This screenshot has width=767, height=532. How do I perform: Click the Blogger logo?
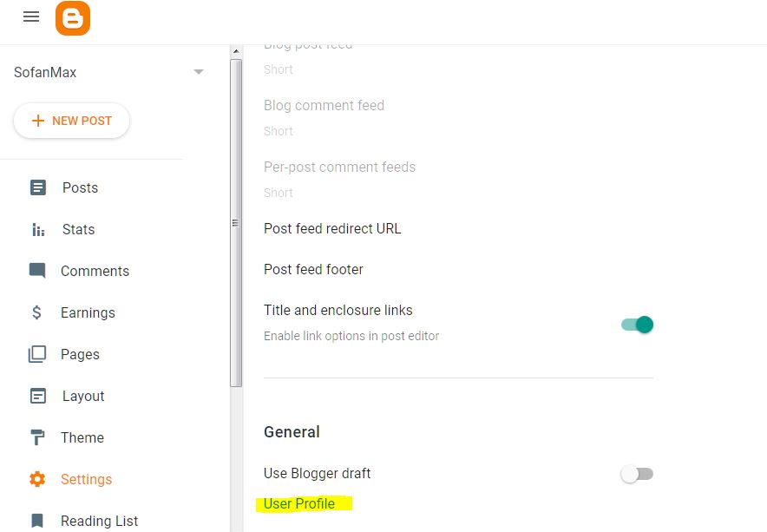[73, 17]
